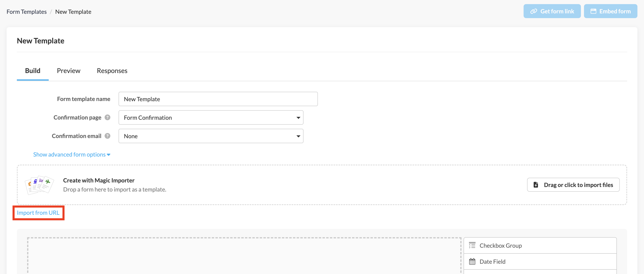Click the chain link icon on Get form link
The image size is (644, 274).
click(x=533, y=11)
